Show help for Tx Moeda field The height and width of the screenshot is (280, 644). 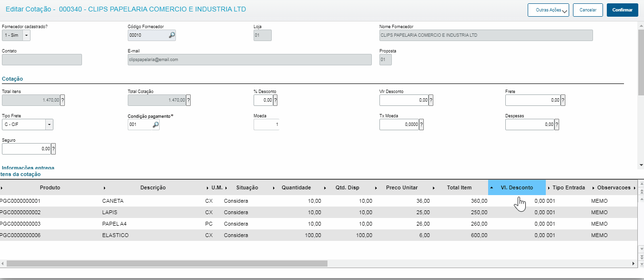[x=421, y=124]
